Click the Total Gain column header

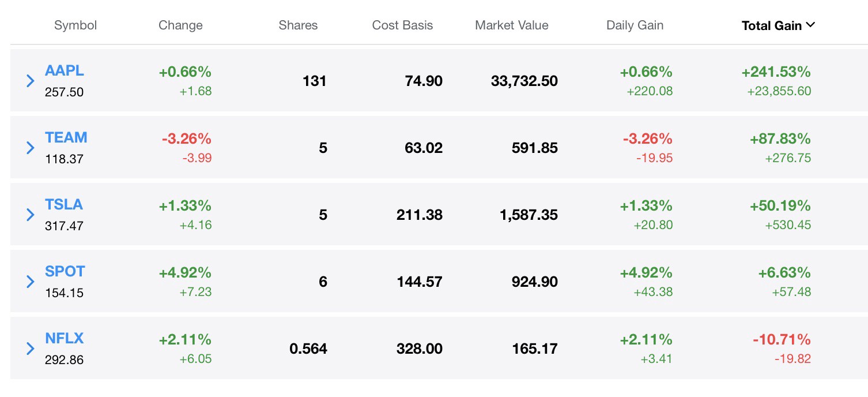tap(771, 25)
